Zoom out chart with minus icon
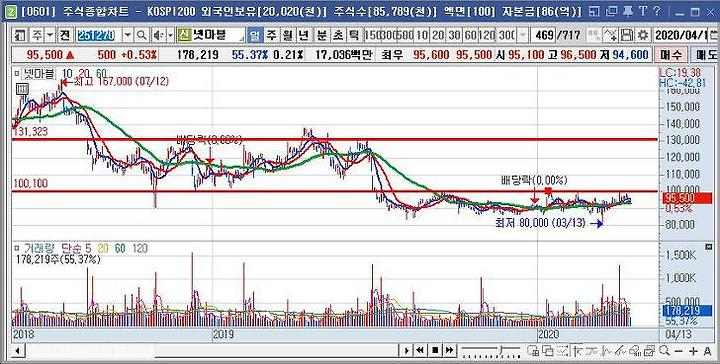This screenshot has width=720, height=364. [x=678, y=351]
